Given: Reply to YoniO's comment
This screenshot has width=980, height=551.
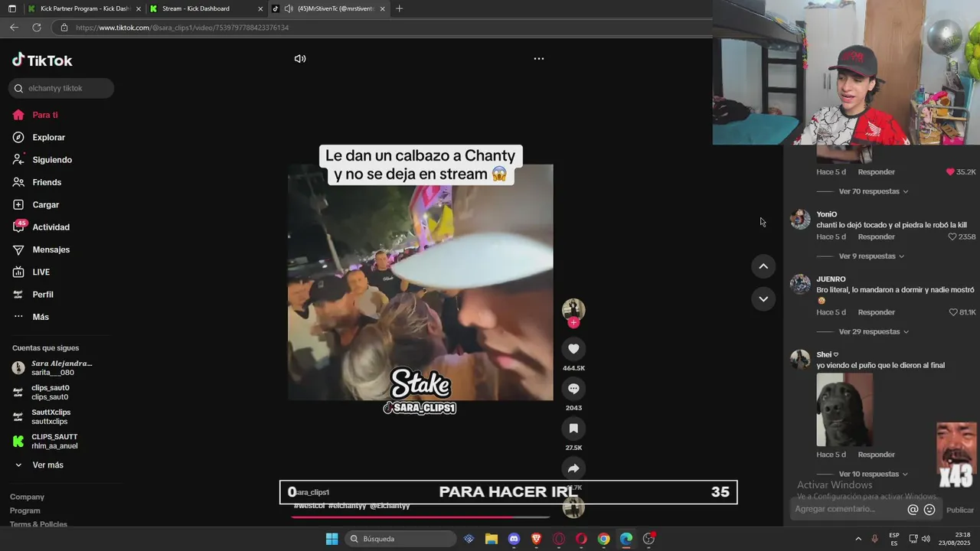Looking at the screenshot, I should click(x=876, y=237).
